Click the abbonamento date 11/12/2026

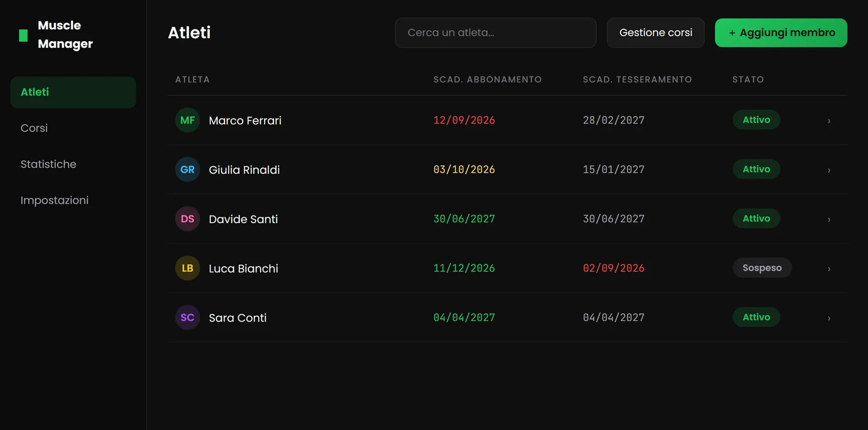point(464,268)
